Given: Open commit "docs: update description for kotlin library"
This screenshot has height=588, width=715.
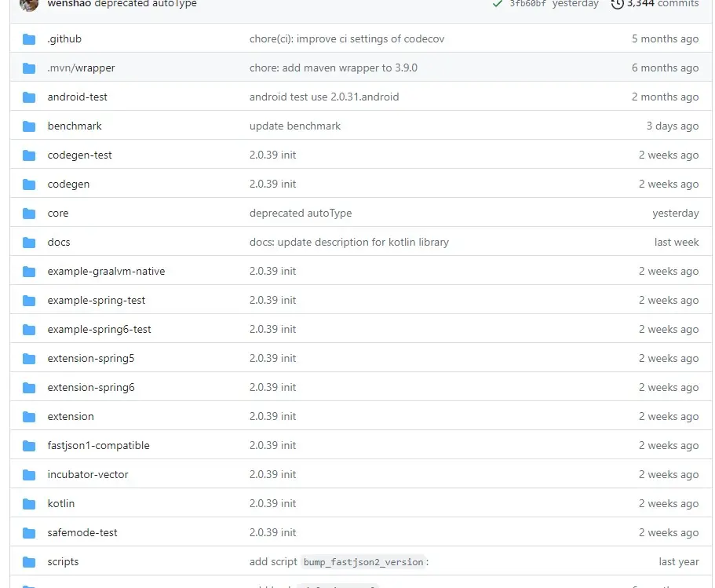Looking at the screenshot, I should coord(348,243).
